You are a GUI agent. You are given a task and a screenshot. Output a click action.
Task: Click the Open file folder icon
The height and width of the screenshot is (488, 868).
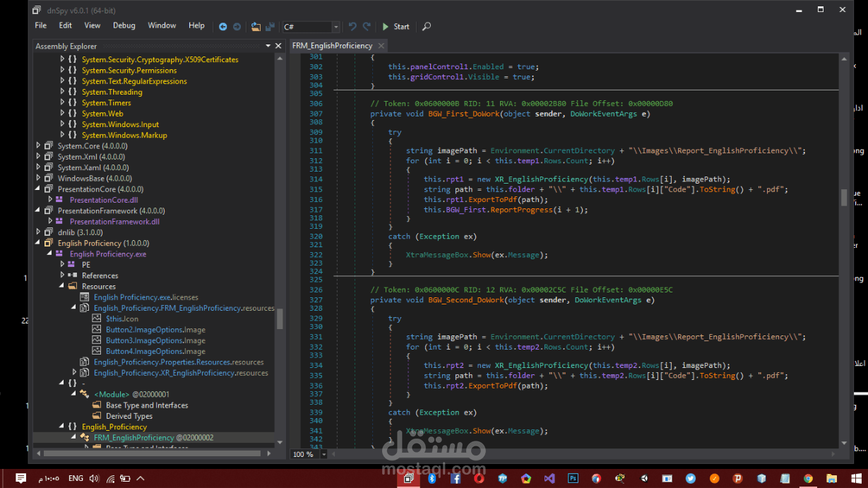[256, 26]
